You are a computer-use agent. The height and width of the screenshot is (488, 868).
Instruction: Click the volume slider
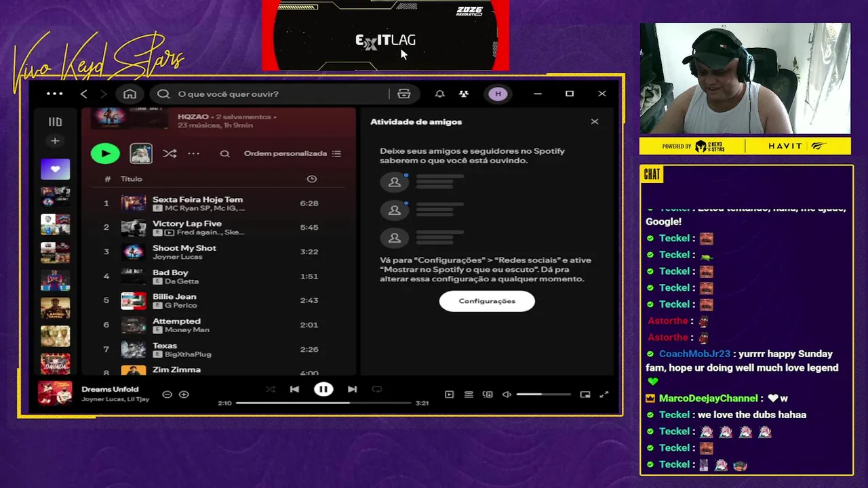pyautogui.click(x=543, y=394)
